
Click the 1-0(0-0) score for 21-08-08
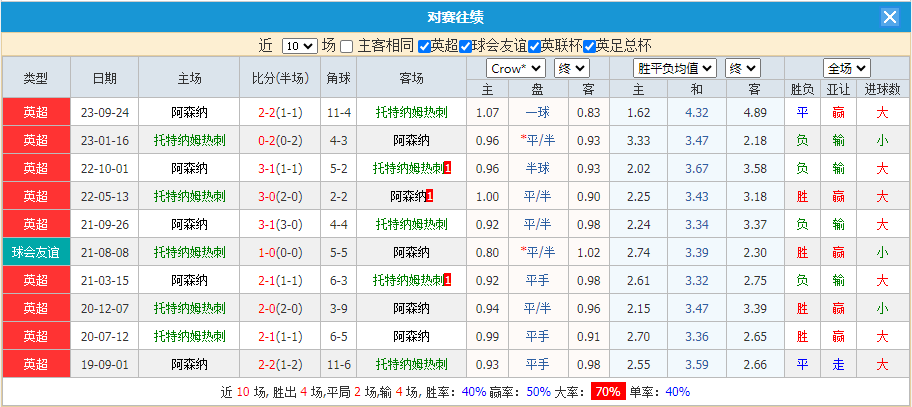pyautogui.click(x=281, y=252)
